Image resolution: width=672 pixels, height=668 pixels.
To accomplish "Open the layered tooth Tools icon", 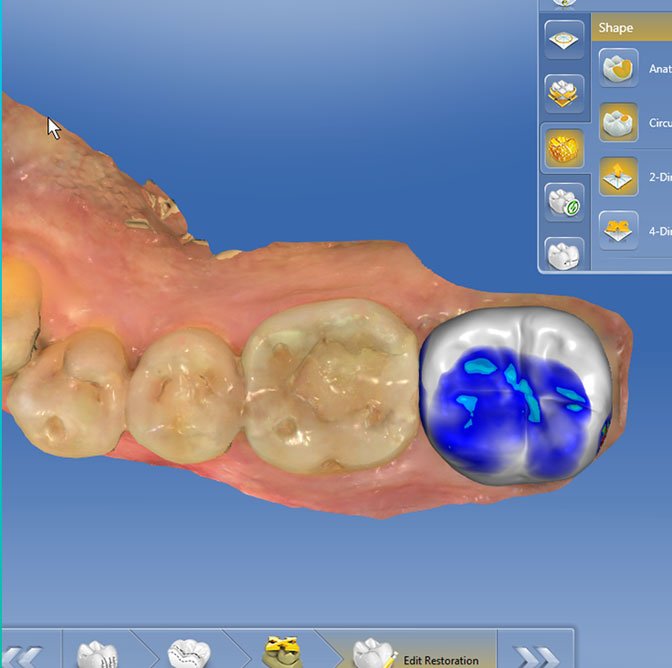I will [564, 93].
